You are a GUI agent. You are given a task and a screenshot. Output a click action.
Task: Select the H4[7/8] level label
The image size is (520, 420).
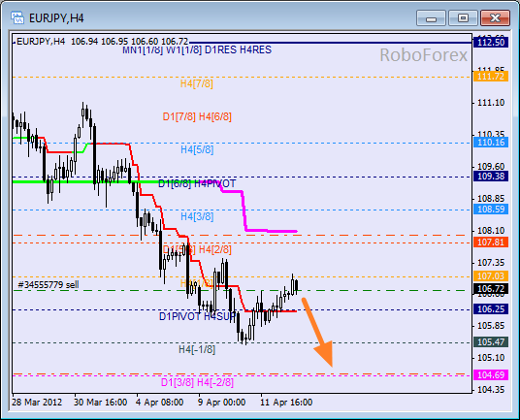[x=197, y=83]
